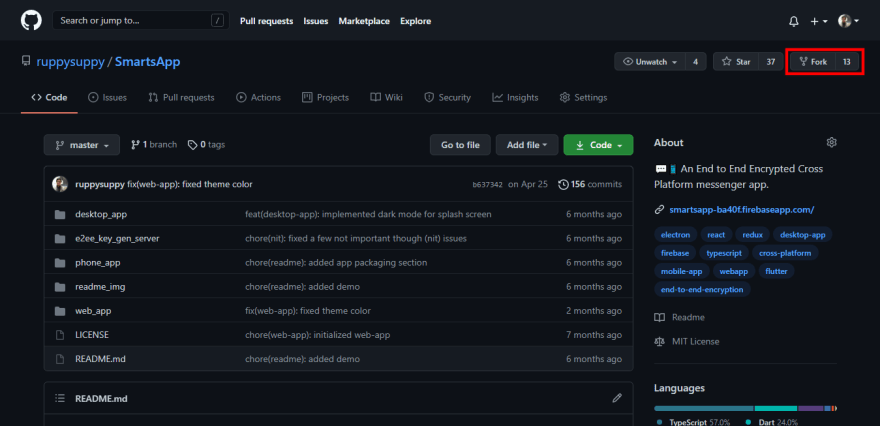Image resolution: width=880 pixels, height=426 pixels.
Task: Open the SmartsApp repository name link
Action: [148, 62]
